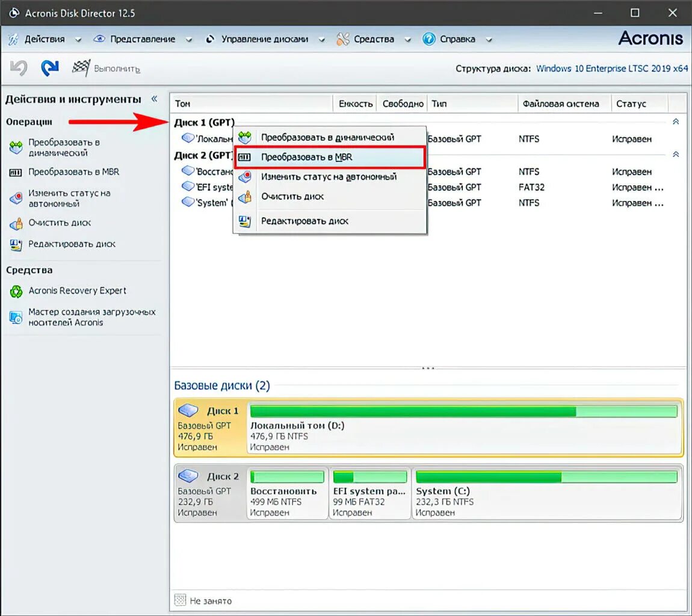Click the Управление дисками menu icon
The width and height of the screenshot is (692, 616).
coord(210,39)
